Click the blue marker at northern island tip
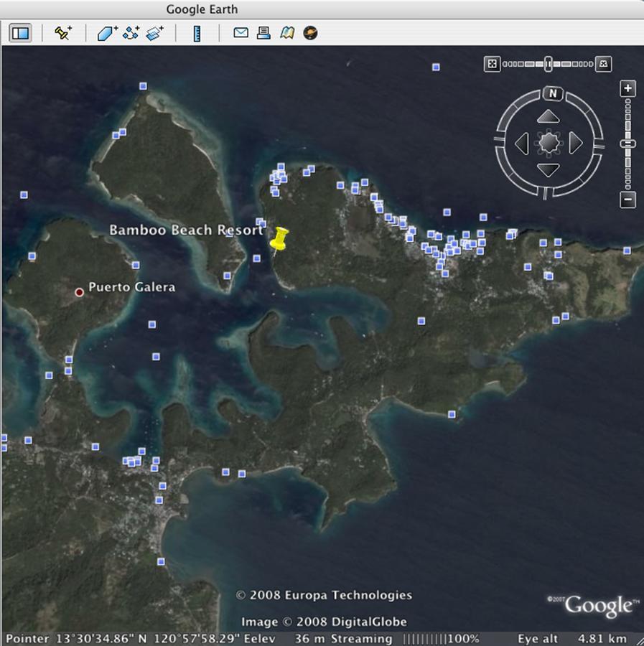 143,86
